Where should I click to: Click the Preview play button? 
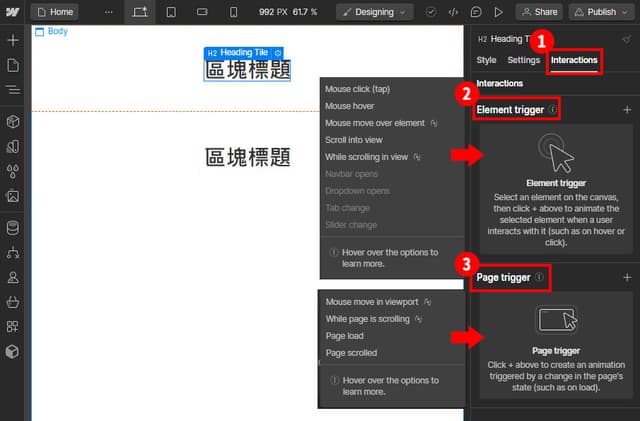[x=498, y=12]
